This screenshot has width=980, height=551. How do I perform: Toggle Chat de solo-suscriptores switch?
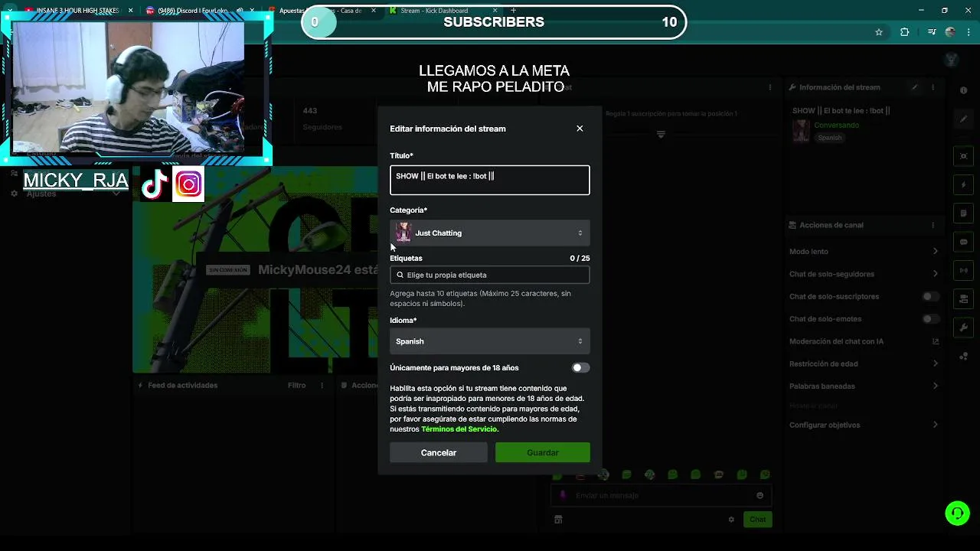(930, 296)
